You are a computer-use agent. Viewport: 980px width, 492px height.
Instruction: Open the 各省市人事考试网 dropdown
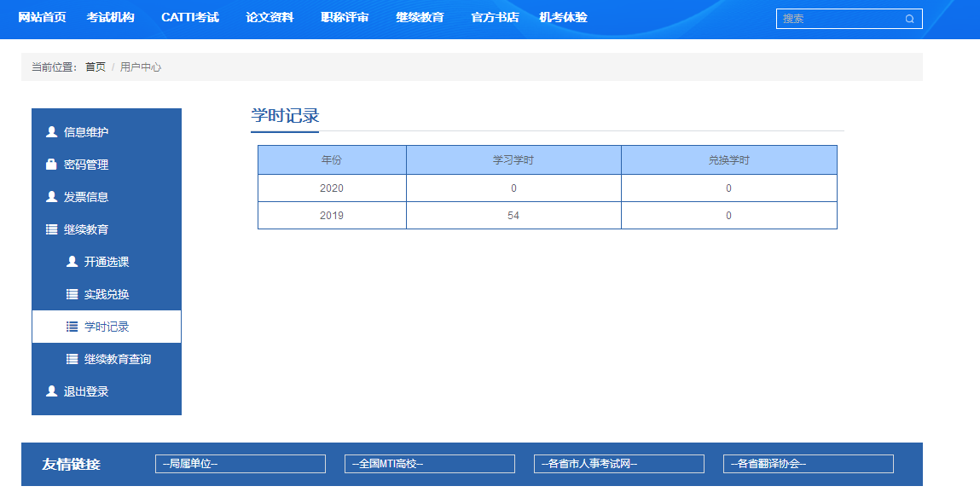tap(619, 464)
